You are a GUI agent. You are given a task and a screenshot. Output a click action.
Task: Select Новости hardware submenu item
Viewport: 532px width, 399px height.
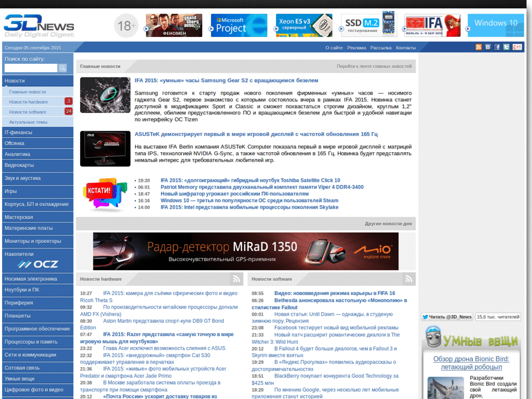tap(37, 102)
